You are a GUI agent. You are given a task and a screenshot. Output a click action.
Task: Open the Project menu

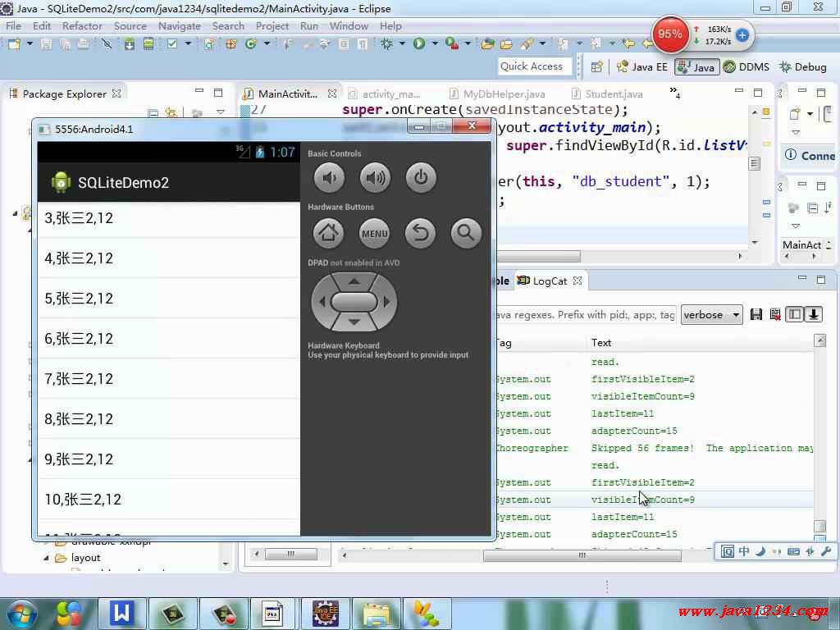point(272,25)
